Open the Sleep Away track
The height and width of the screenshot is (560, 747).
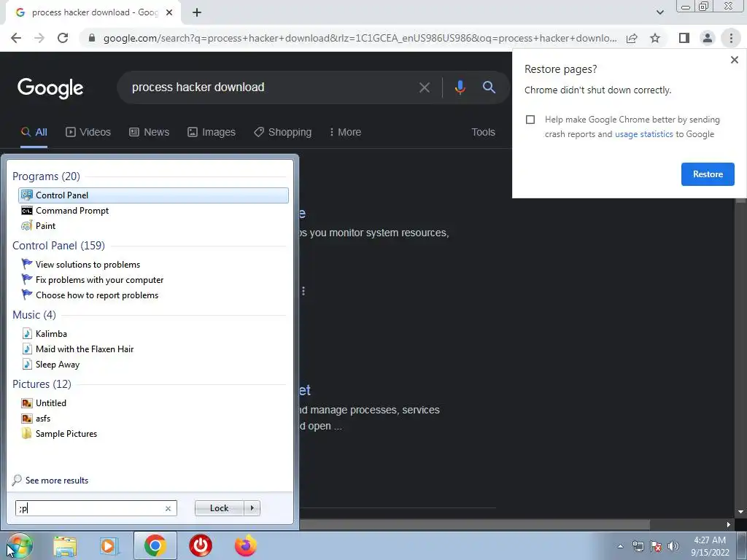tap(153, 365)
